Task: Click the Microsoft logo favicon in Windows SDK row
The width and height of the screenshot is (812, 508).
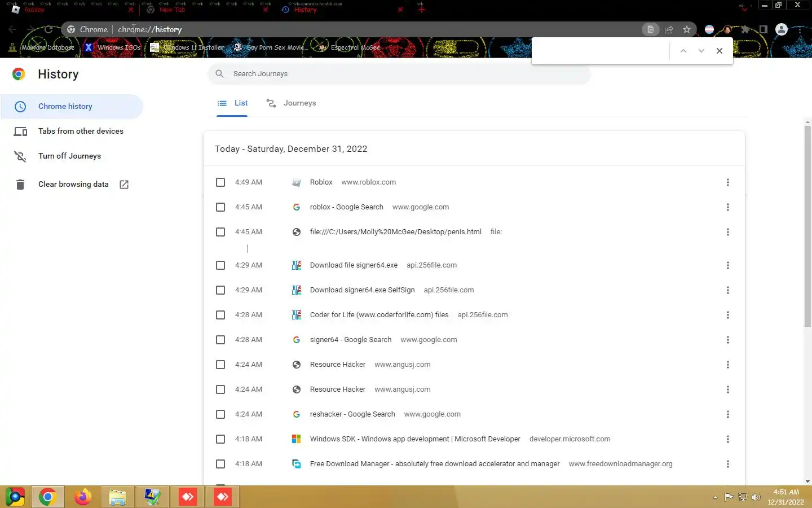Action: (x=297, y=439)
